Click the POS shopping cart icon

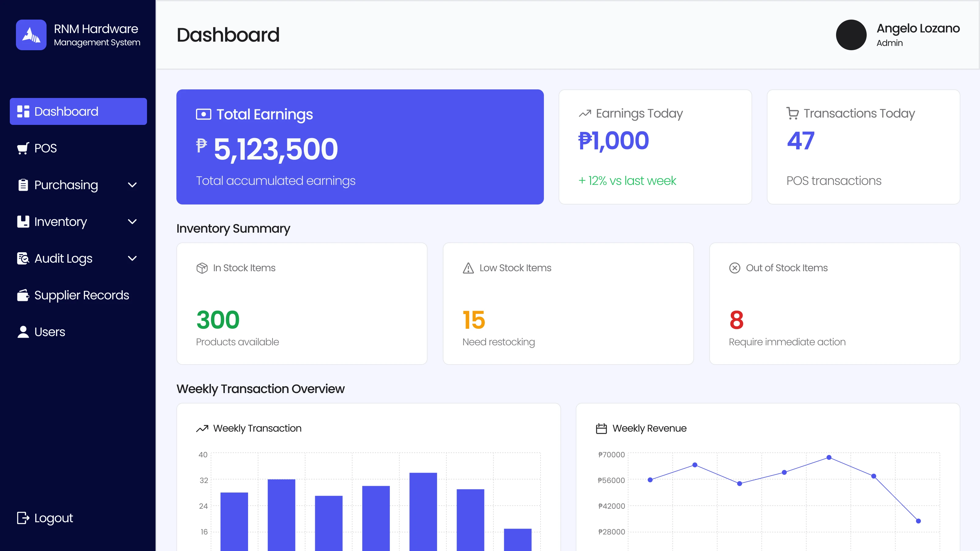(x=23, y=148)
